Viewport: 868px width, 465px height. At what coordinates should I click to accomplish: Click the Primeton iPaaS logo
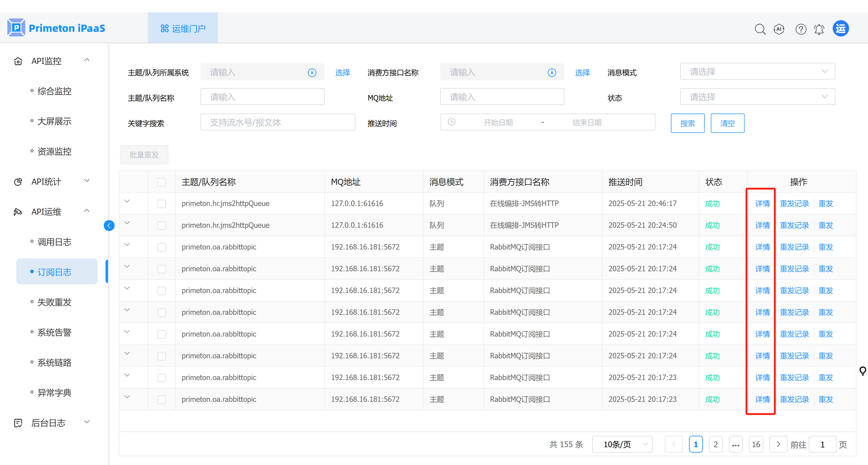[x=57, y=28]
